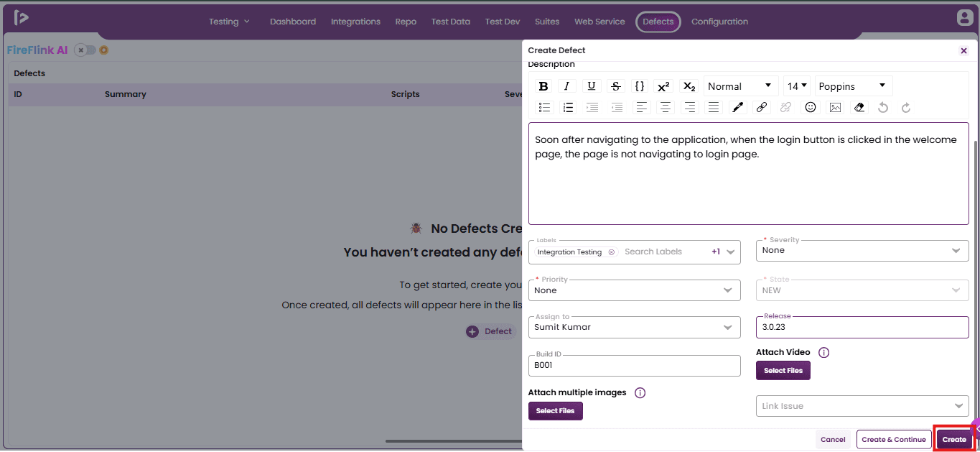Click the Release input field

point(862,327)
